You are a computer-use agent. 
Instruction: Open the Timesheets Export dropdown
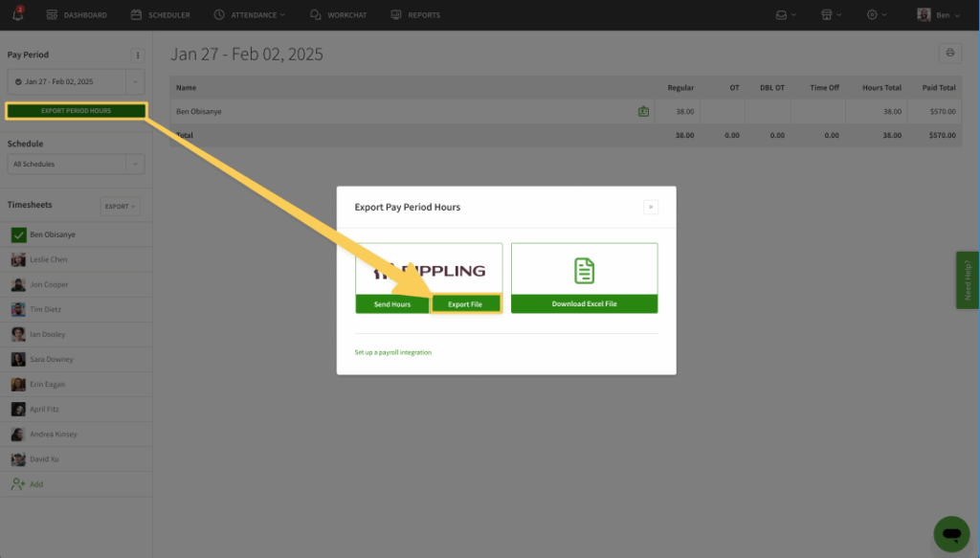[x=121, y=206]
